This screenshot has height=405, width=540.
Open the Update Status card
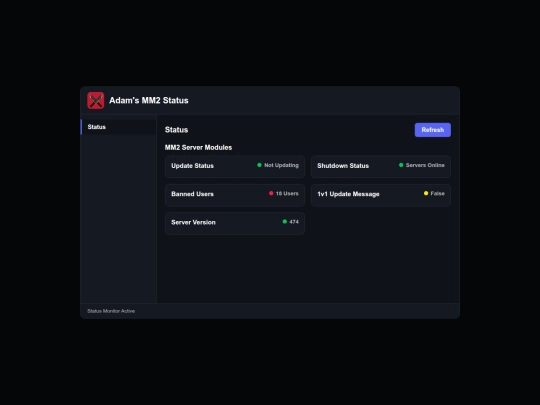tap(235, 167)
